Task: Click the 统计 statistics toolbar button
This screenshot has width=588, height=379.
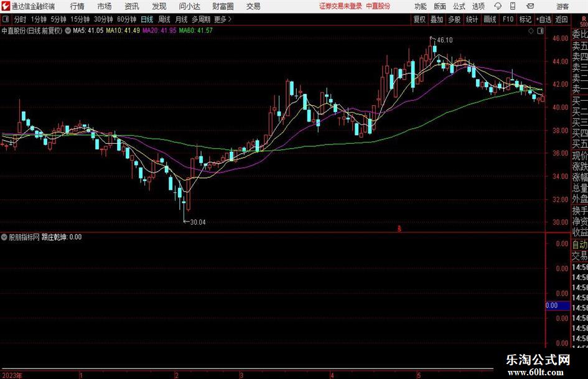Action: pos(472,19)
